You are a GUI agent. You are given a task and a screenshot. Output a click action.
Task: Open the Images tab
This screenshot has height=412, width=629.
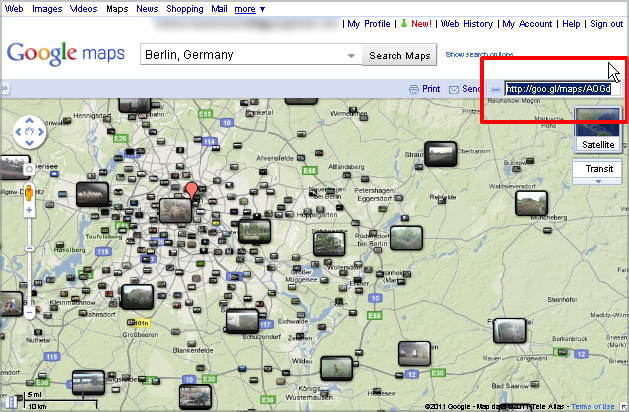point(47,9)
